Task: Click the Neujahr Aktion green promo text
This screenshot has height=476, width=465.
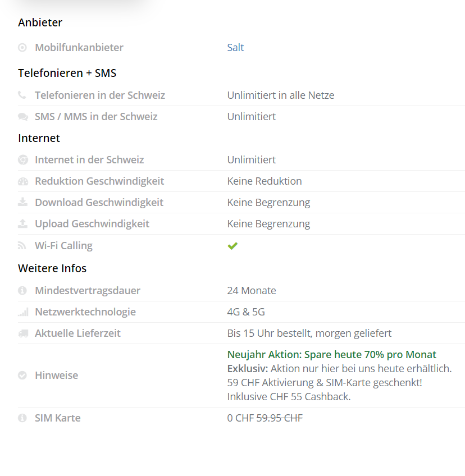Action: point(331,355)
